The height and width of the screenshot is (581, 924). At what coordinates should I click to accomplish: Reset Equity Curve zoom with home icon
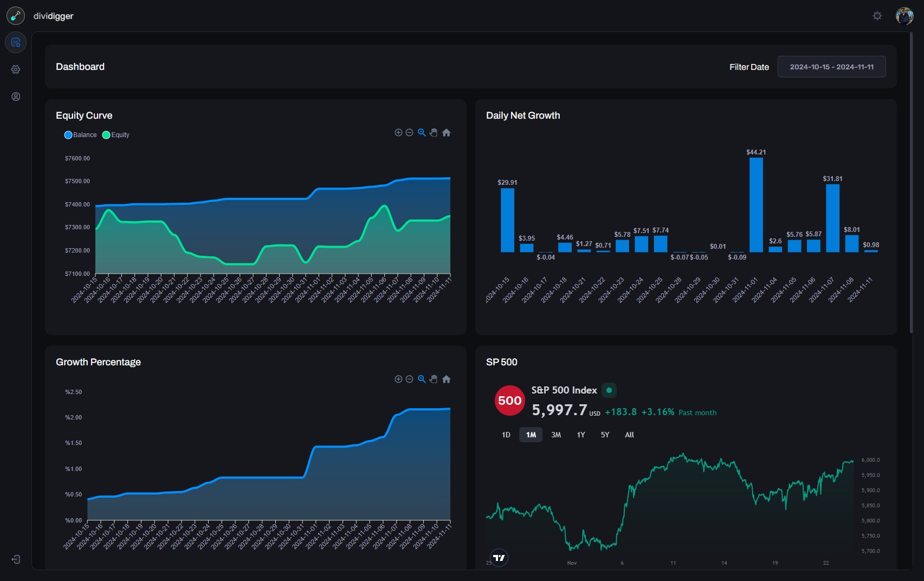pyautogui.click(x=447, y=133)
